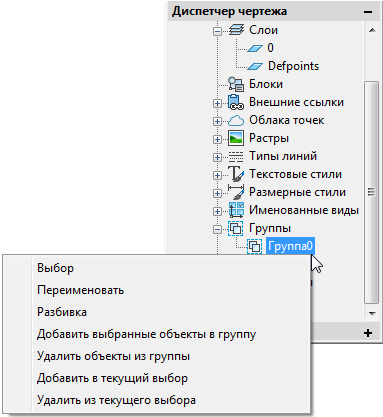Image resolution: width=383 pixels, height=417 pixels.
Task: Click the Размерные стили dimension icon
Action: pos(236,192)
